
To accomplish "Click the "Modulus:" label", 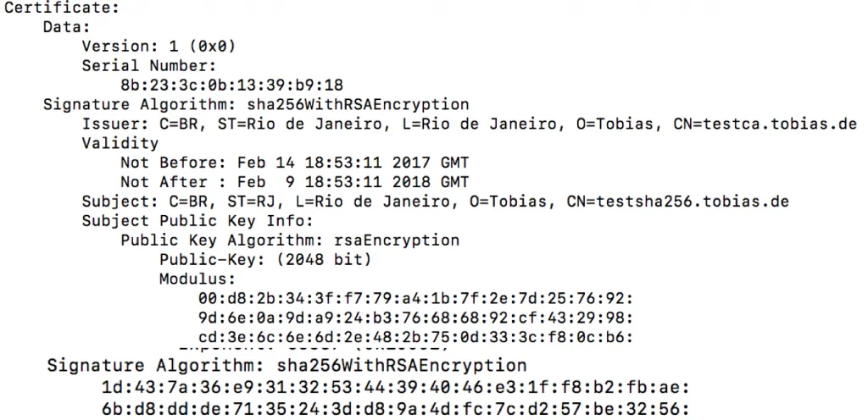I will coord(197,278).
